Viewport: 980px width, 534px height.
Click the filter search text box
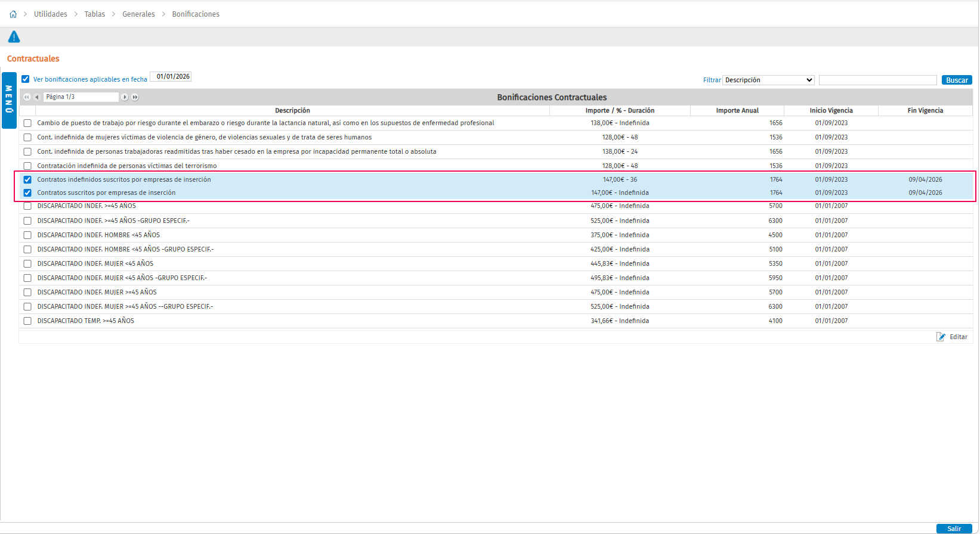pyautogui.click(x=878, y=80)
